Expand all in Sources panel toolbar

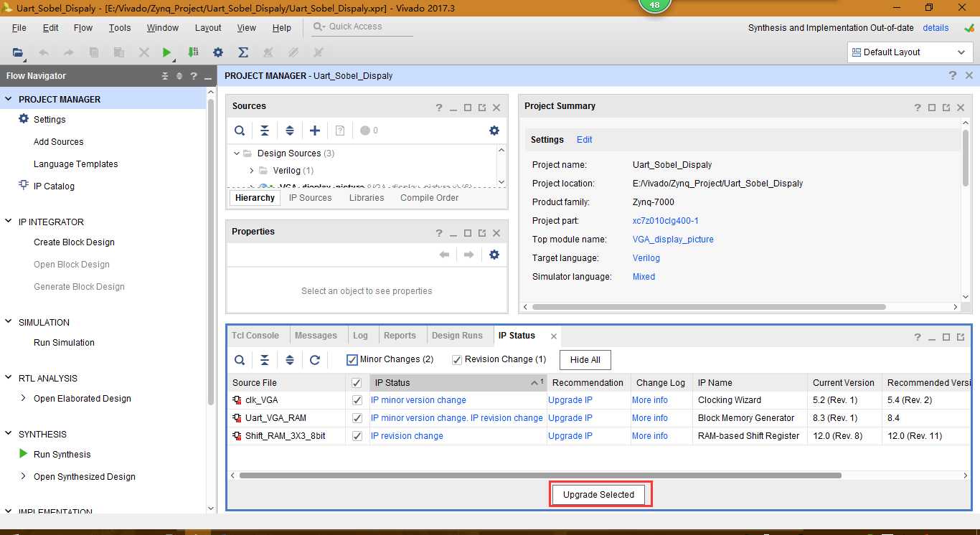point(290,131)
